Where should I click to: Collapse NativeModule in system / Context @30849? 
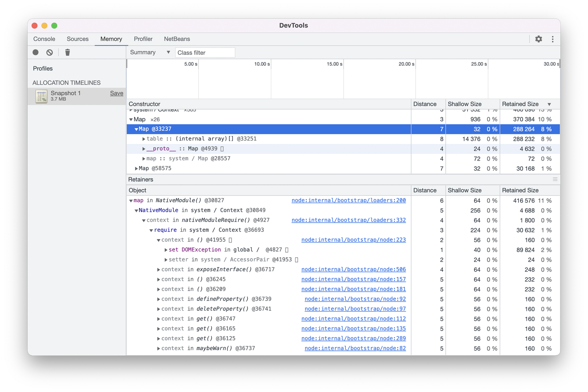click(x=136, y=211)
